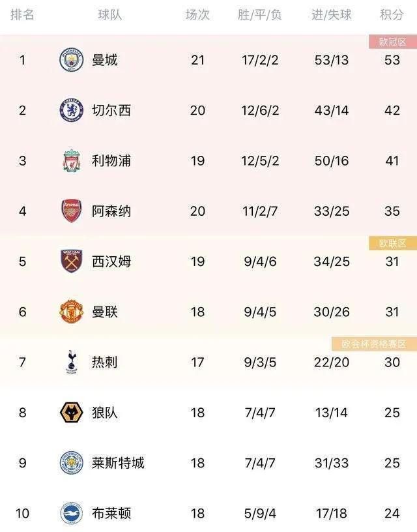Click the Manchester City club crest
This screenshot has height=532, width=417.
point(71,60)
